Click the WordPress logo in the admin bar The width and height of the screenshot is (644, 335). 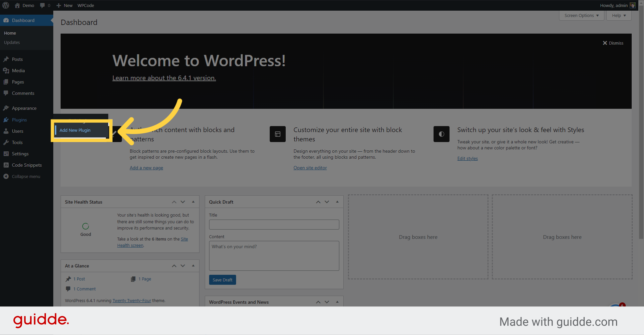coord(5,5)
